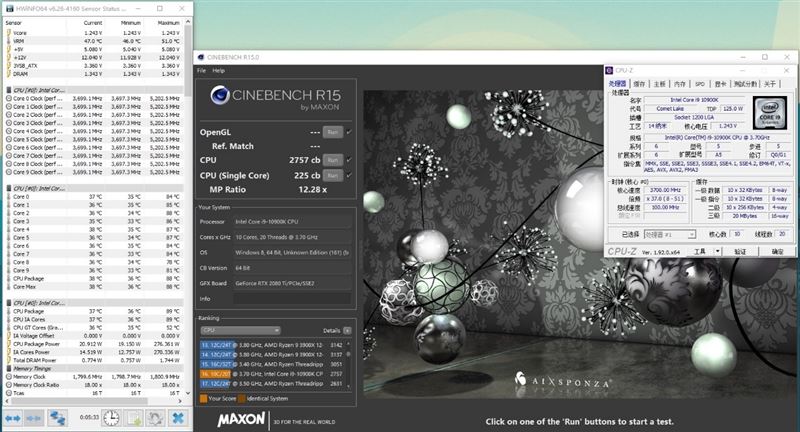
Task: Click the Maximum column header in HWiNFO
Action: tap(168, 23)
